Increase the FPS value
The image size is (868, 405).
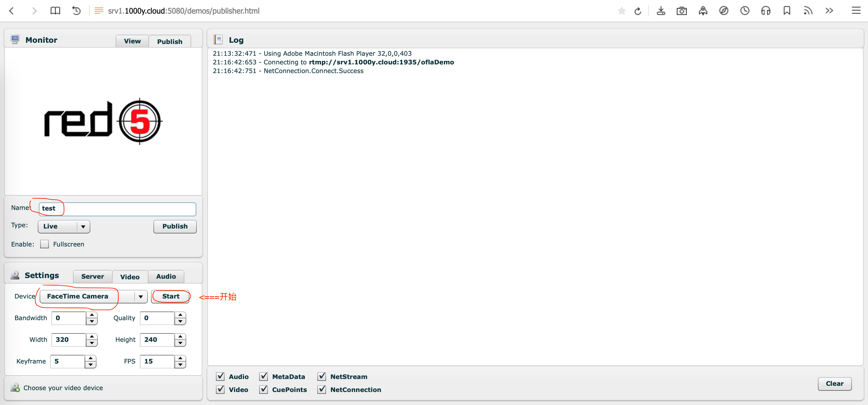(x=180, y=358)
